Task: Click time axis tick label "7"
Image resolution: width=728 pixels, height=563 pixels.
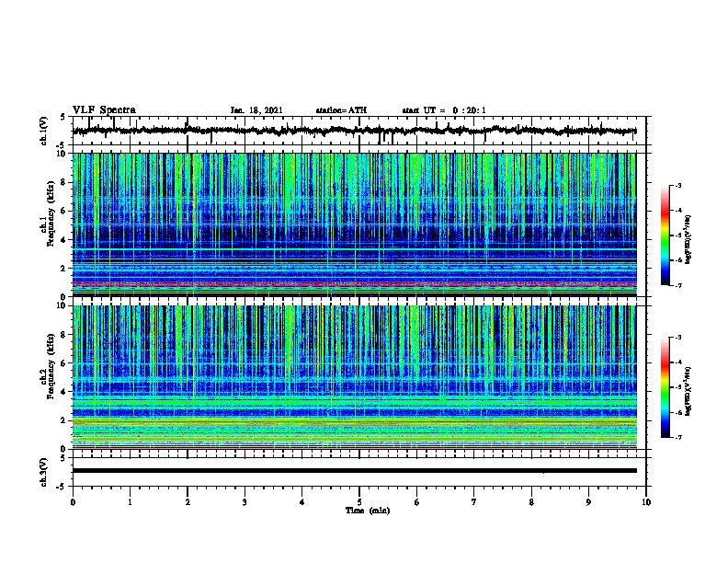Action: click(474, 502)
